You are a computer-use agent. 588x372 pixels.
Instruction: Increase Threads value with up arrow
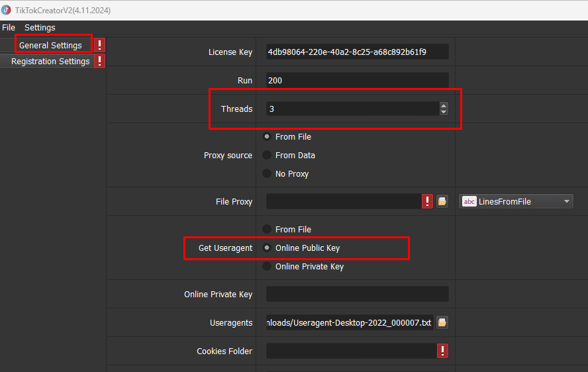click(444, 106)
